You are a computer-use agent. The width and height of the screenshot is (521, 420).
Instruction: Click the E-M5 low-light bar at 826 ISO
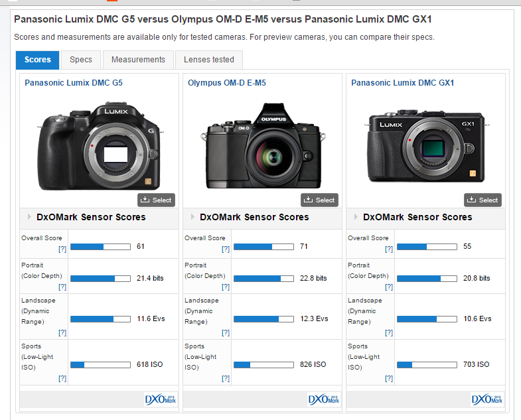point(264,365)
